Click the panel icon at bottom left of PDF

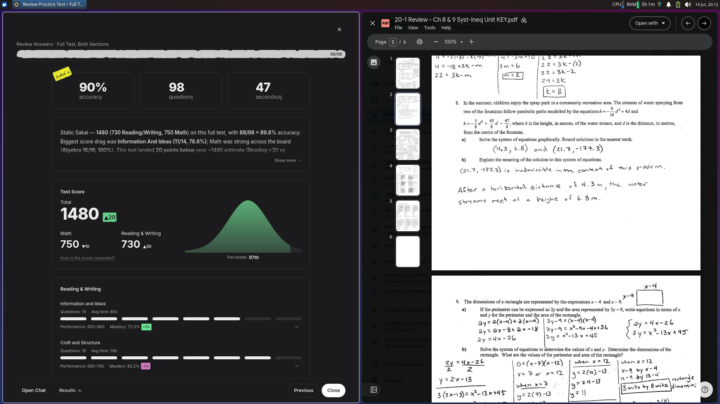[x=374, y=390]
